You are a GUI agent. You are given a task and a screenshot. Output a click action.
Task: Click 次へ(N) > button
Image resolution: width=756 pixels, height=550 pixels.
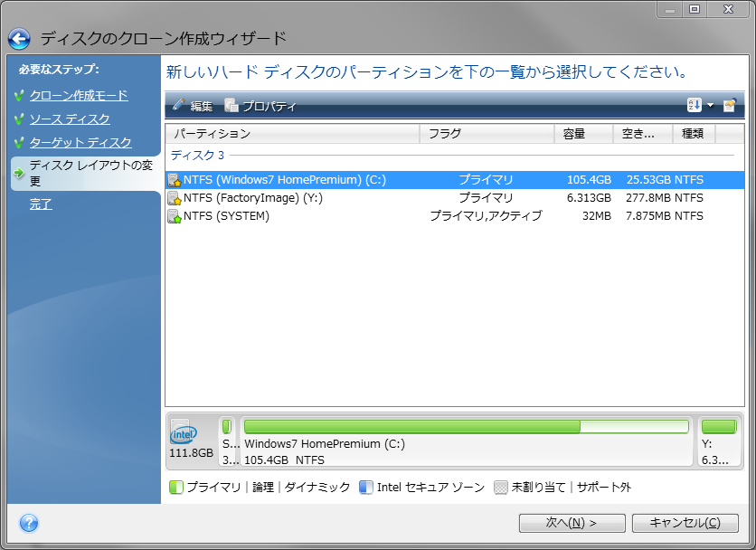(572, 523)
